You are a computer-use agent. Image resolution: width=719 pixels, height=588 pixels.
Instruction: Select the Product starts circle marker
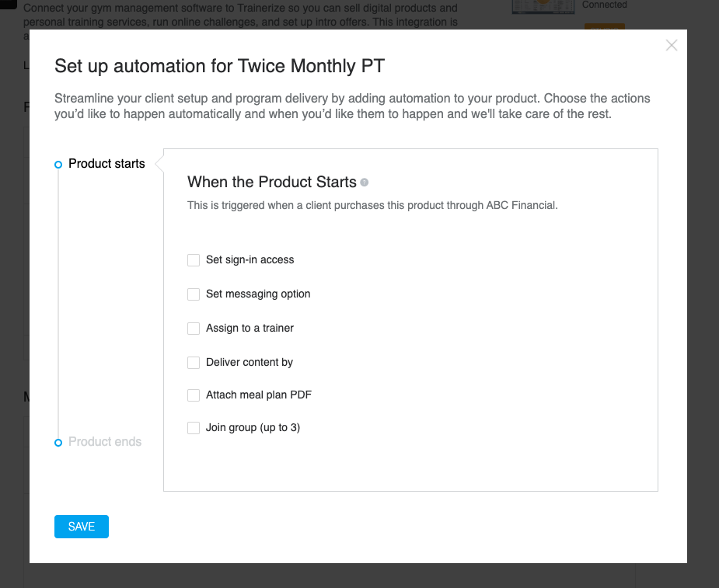click(58, 165)
